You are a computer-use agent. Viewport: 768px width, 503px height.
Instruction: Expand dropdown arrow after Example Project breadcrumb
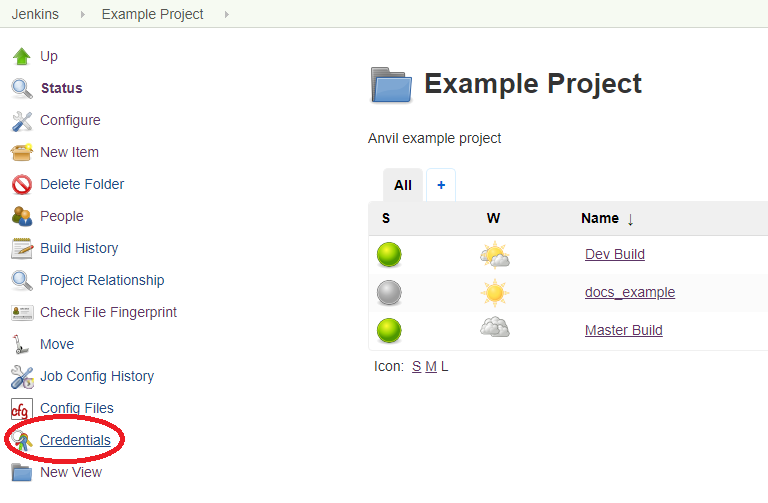click(226, 15)
